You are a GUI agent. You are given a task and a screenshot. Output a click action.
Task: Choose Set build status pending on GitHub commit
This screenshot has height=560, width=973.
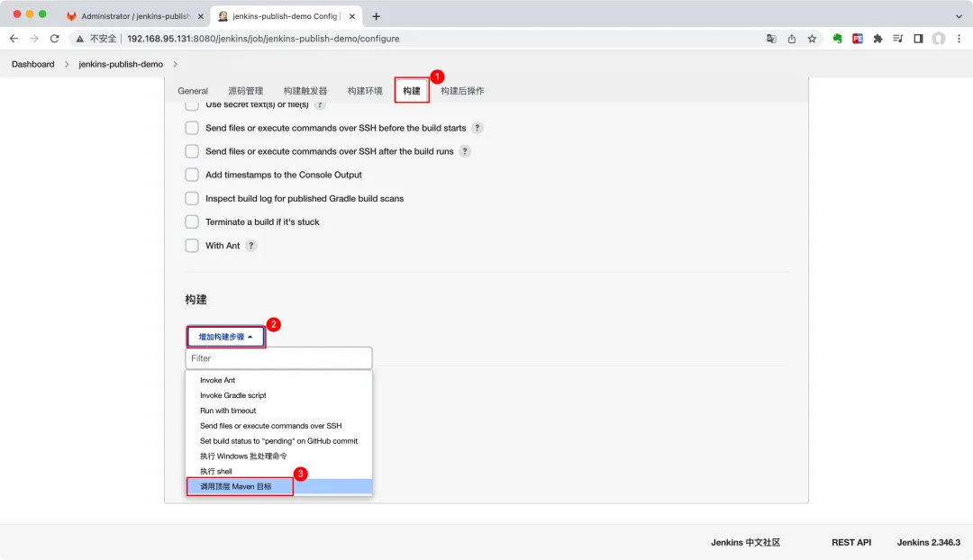[x=278, y=441]
